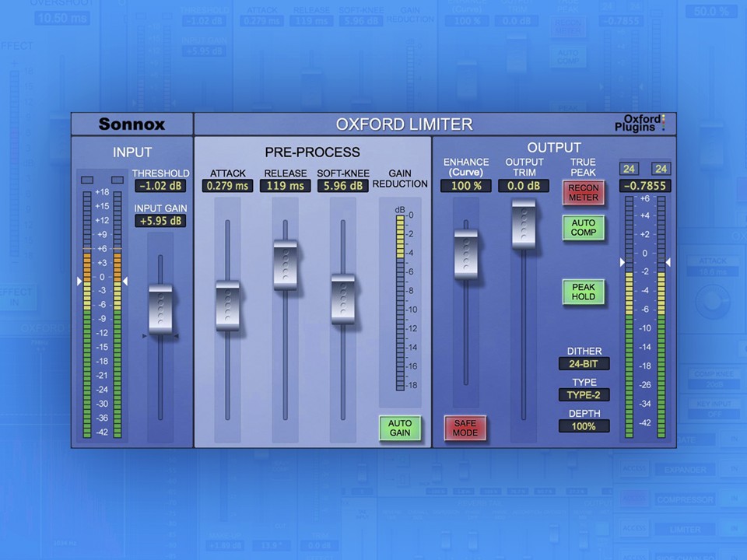Click the Enhance curve fader handle

[466, 254]
